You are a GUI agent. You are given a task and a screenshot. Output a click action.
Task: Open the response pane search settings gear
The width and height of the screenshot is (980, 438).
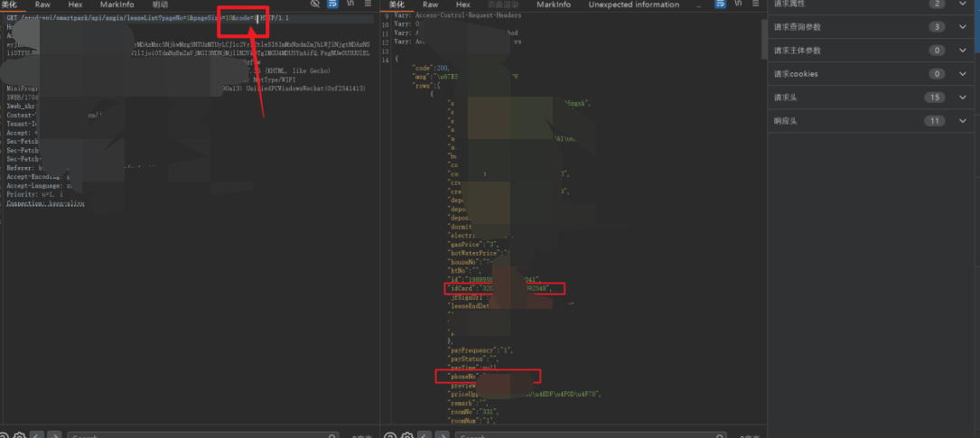pos(406,435)
